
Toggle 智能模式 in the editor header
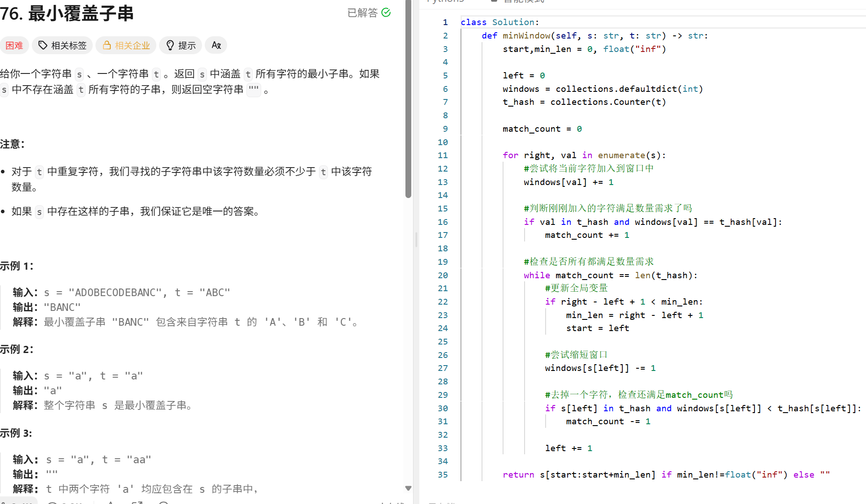click(521, 1)
